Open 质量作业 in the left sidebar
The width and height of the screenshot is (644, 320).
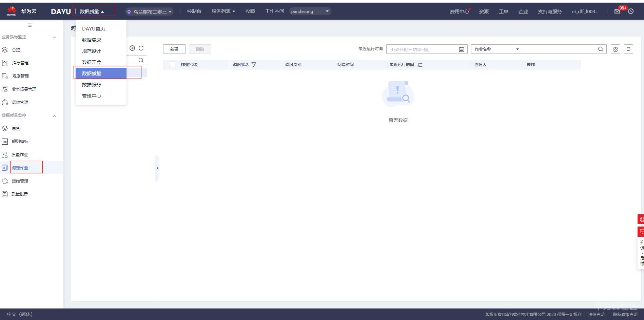19,154
